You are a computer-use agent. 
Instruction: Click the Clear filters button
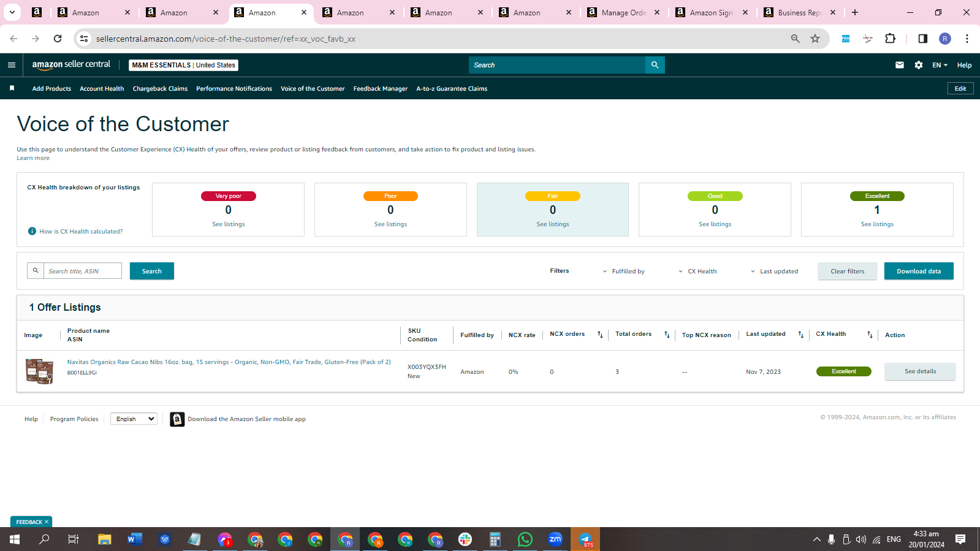pyautogui.click(x=848, y=271)
